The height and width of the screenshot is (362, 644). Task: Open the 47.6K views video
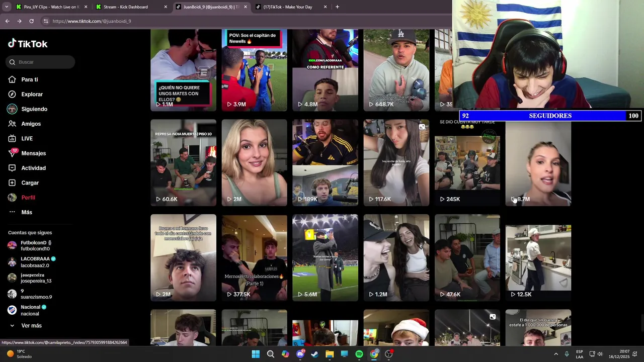pyautogui.click(x=467, y=258)
